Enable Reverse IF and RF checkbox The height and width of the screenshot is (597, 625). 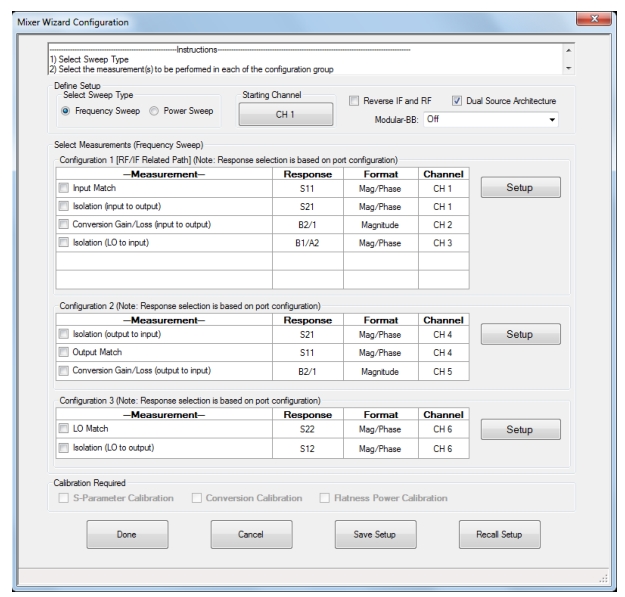(x=355, y=101)
